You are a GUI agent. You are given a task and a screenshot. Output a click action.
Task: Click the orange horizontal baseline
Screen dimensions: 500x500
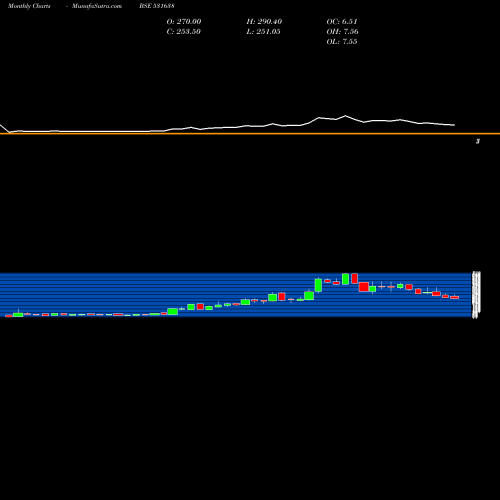coord(250,134)
